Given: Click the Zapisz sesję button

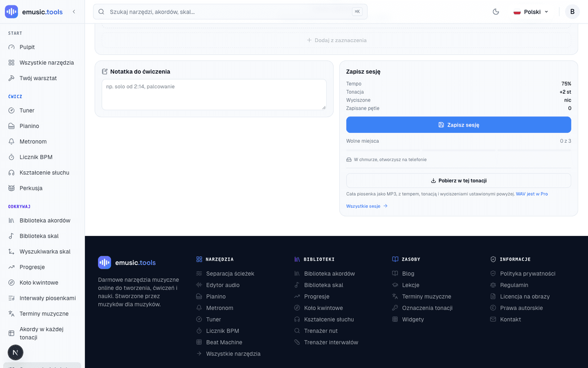Looking at the screenshot, I should pyautogui.click(x=459, y=125).
